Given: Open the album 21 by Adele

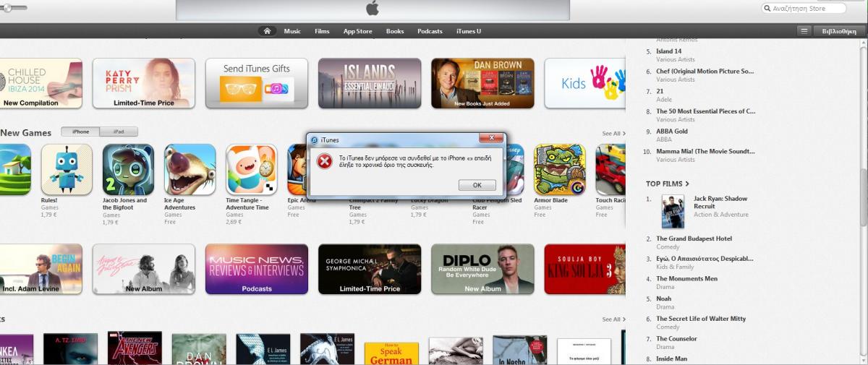Looking at the screenshot, I should click(x=660, y=92).
